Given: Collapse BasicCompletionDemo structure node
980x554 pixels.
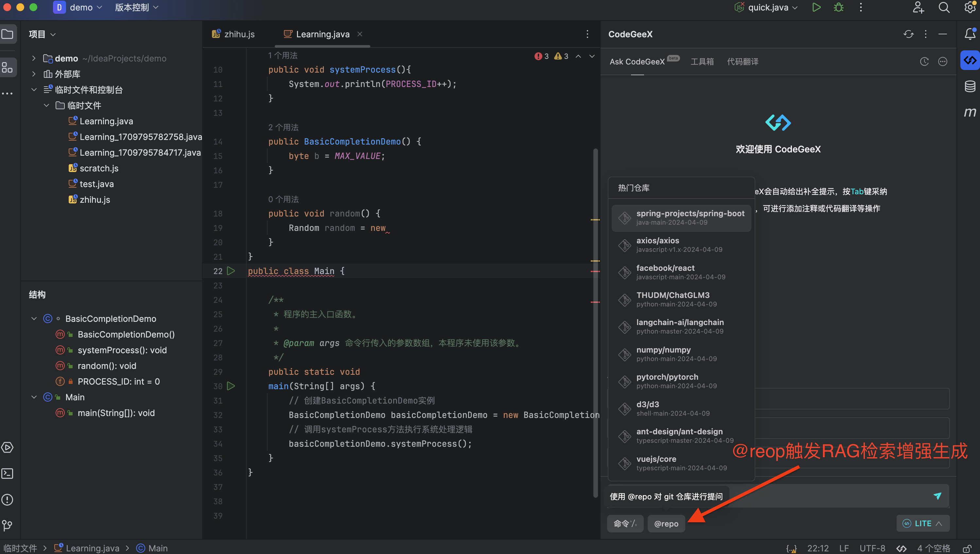Looking at the screenshot, I should pyautogui.click(x=33, y=319).
